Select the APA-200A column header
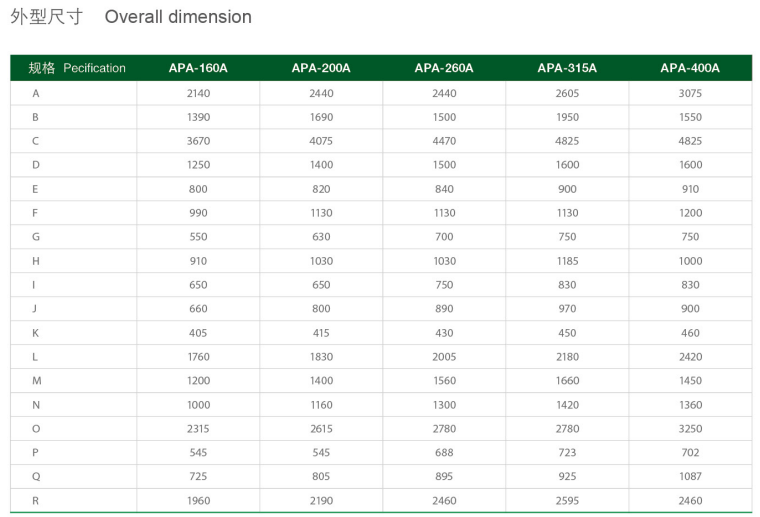760x517 pixels. point(321,68)
